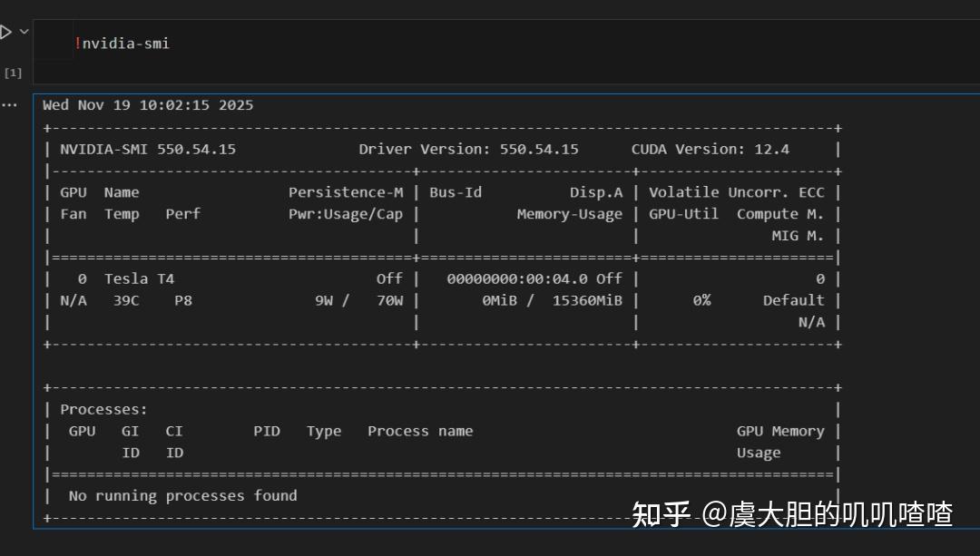Image resolution: width=980 pixels, height=556 pixels.
Task: Open the run options dropdown chevron
Action: click(x=23, y=30)
